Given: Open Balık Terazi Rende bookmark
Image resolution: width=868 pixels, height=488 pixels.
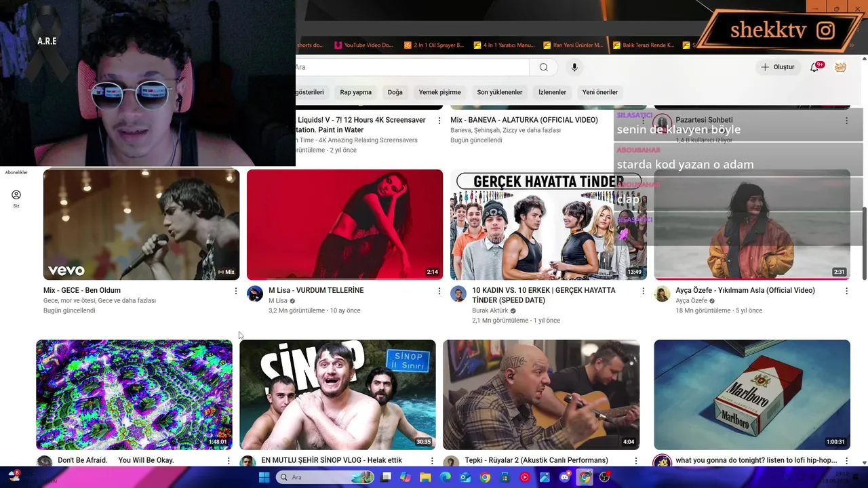Looking at the screenshot, I should 644,45.
